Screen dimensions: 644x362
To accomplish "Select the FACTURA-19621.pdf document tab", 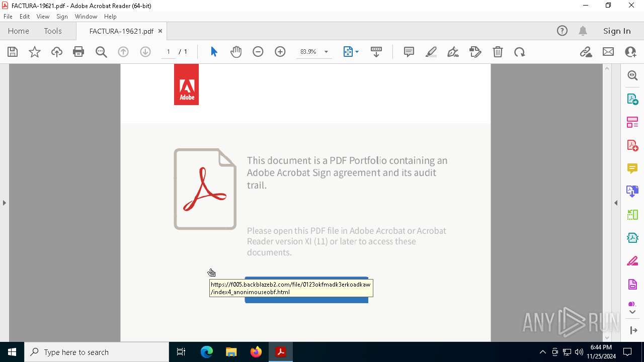I will coord(121,31).
